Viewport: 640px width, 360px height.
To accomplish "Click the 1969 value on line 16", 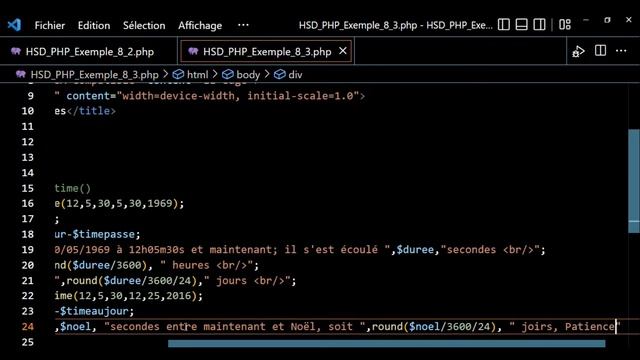I will click(160, 203).
